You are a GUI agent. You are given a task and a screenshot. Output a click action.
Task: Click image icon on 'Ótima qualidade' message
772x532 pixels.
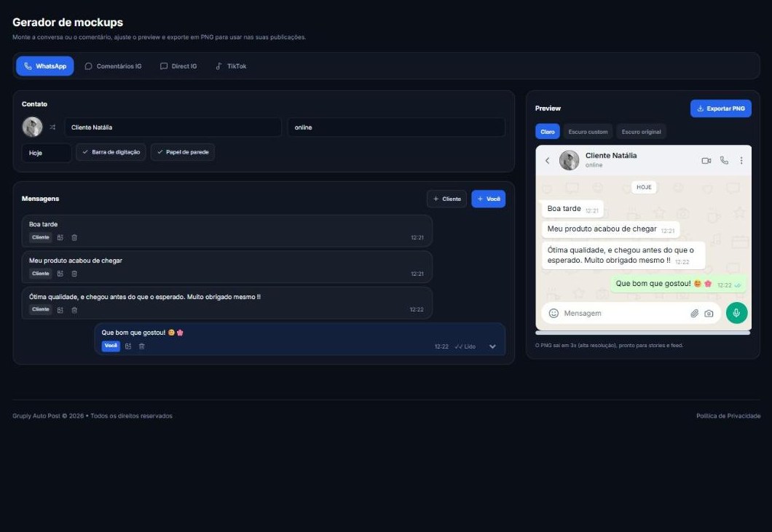point(60,310)
